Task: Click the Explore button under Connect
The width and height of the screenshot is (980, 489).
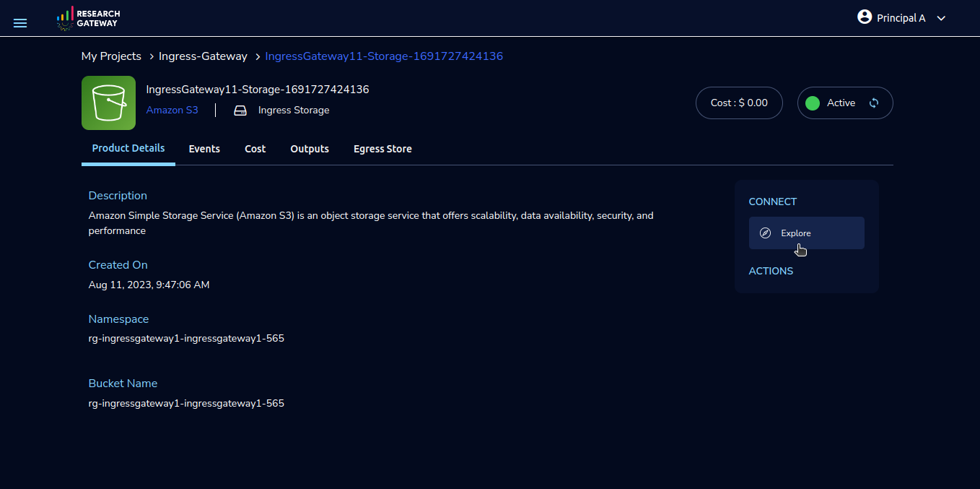Action: pyautogui.click(x=806, y=233)
